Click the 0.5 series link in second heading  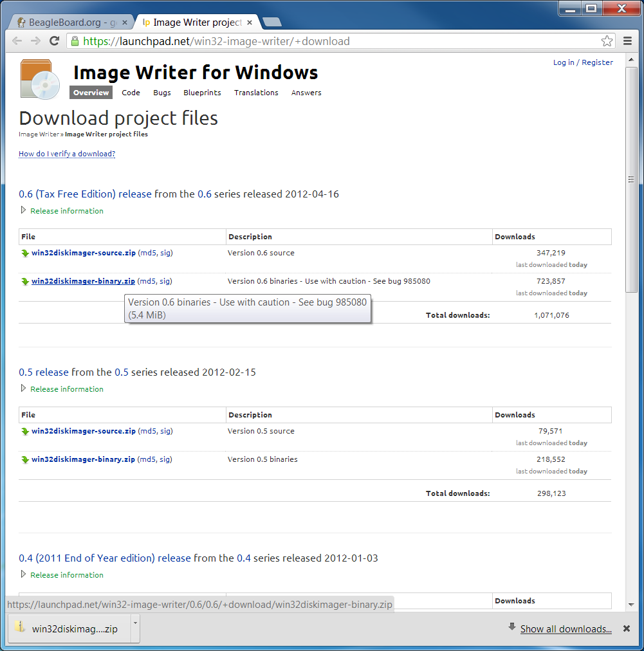121,372
